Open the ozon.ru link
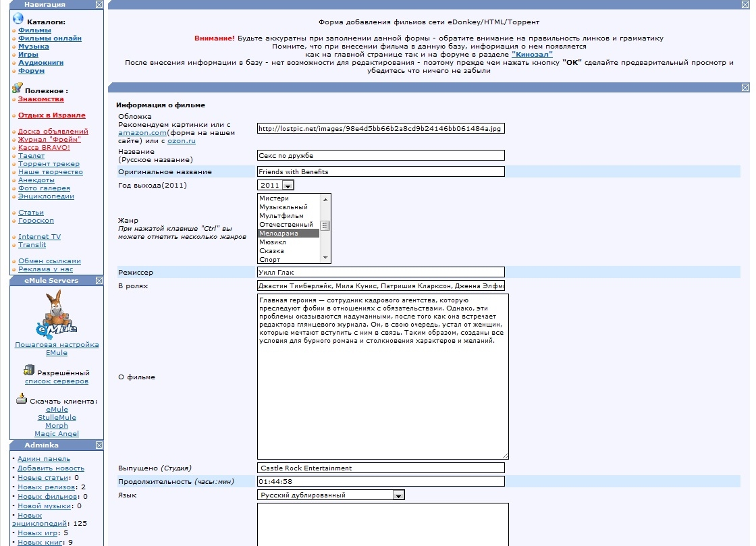Image resolution: width=756 pixels, height=546 pixels. click(182, 141)
